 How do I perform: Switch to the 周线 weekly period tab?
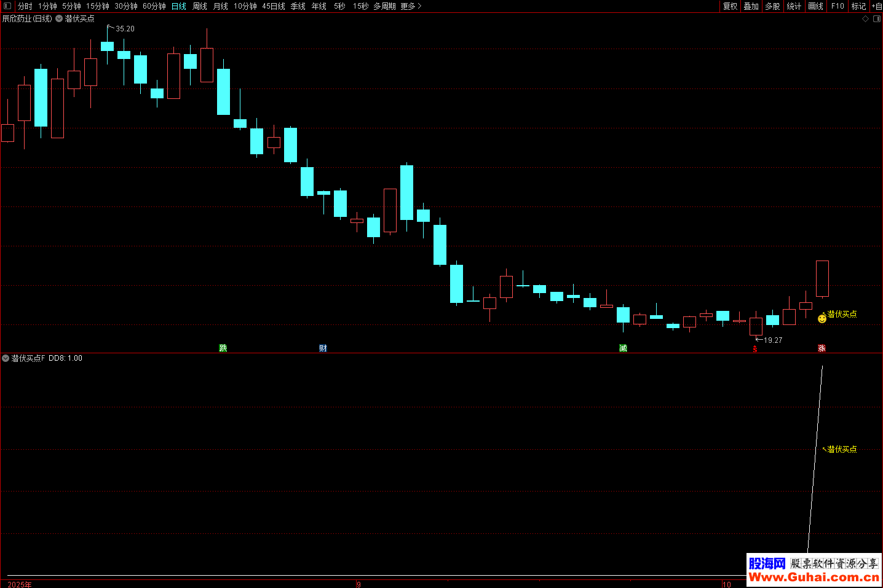200,6
